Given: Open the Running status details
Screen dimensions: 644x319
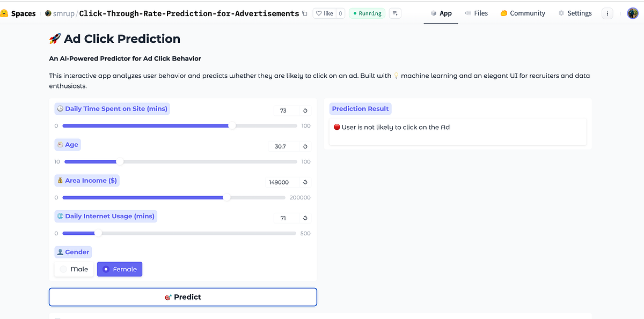Looking at the screenshot, I should (367, 13).
